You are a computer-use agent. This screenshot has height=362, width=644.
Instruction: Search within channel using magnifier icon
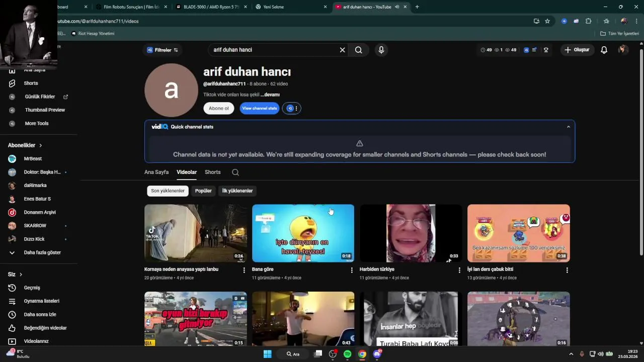tap(235, 172)
